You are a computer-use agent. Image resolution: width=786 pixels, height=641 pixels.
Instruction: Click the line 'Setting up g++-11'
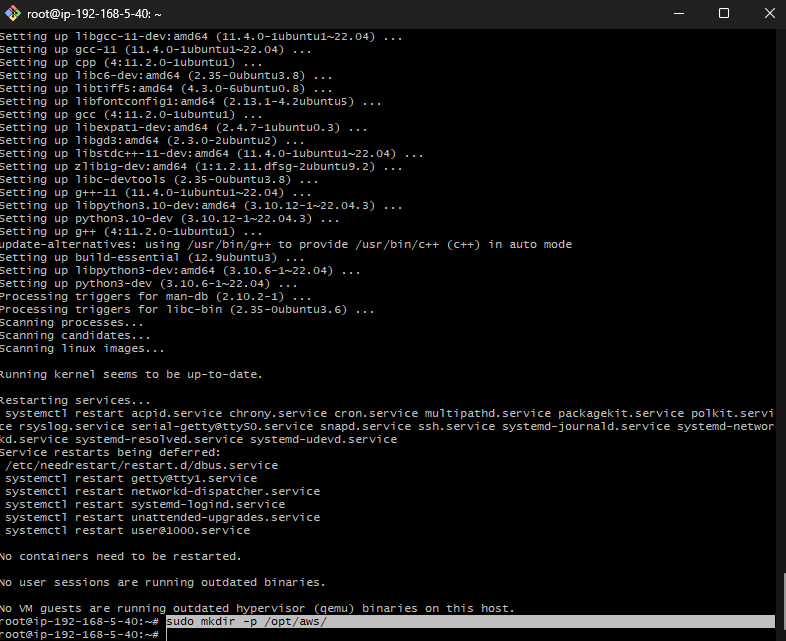[x=155, y=193]
